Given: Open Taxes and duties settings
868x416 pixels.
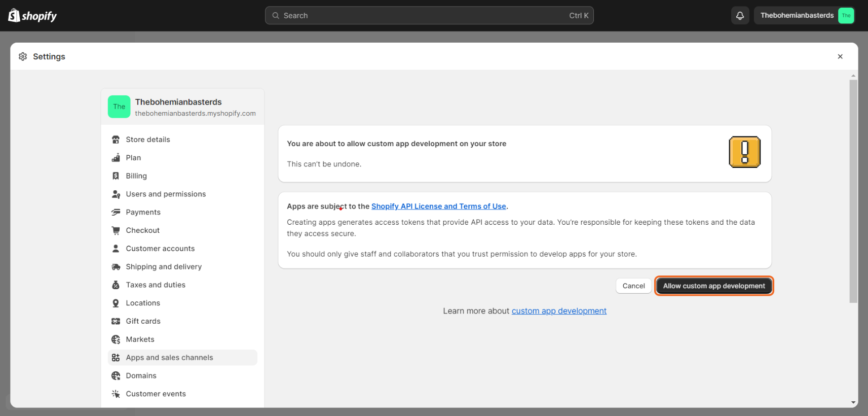Looking at the screenshot, I should click(x=182, y=285).
